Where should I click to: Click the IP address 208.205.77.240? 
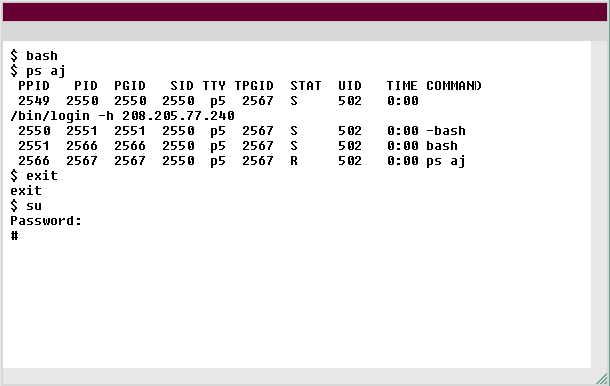pos(178,116)
